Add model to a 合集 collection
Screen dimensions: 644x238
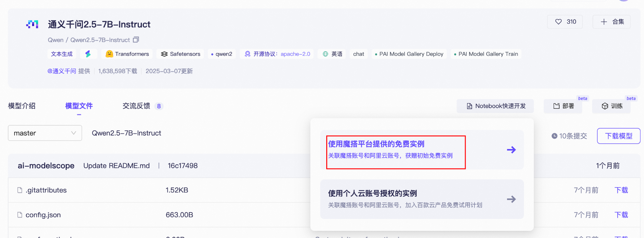[612, 22]
